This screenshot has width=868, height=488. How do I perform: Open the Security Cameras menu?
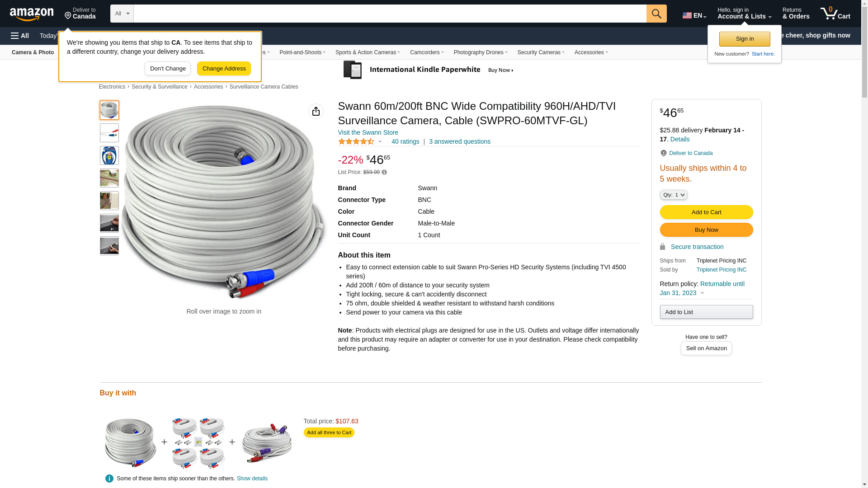pos(541,52)
